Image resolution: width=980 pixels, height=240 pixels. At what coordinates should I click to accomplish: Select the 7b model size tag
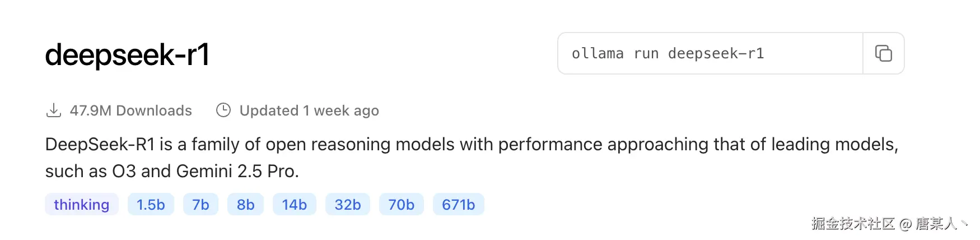pyautogui.click(x=200, y=205)
